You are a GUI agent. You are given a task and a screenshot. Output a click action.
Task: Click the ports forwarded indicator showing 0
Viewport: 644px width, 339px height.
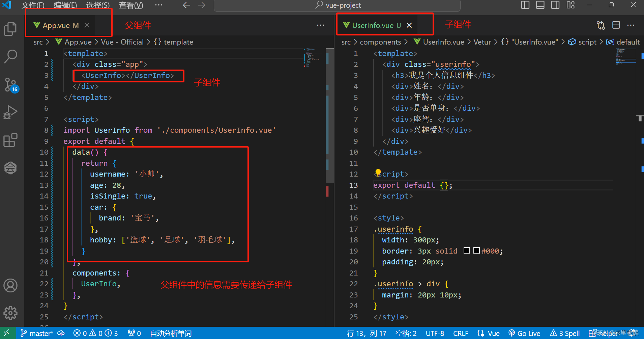[134, 333]
